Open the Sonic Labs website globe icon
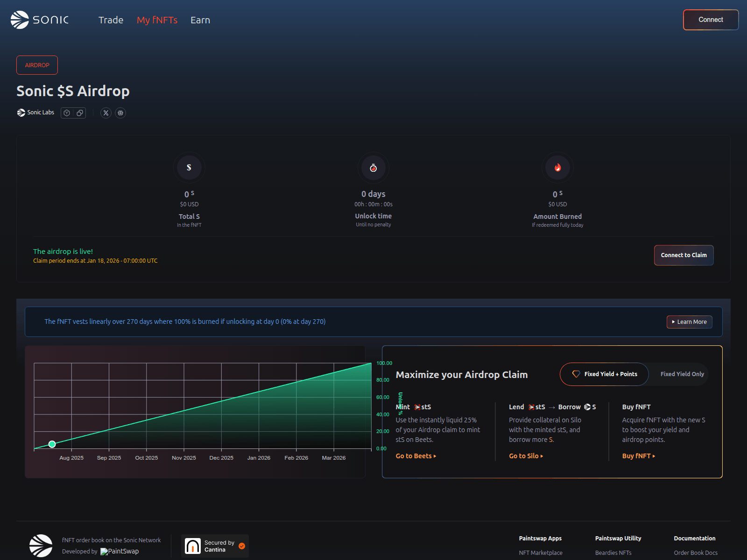 coord(120,112)
